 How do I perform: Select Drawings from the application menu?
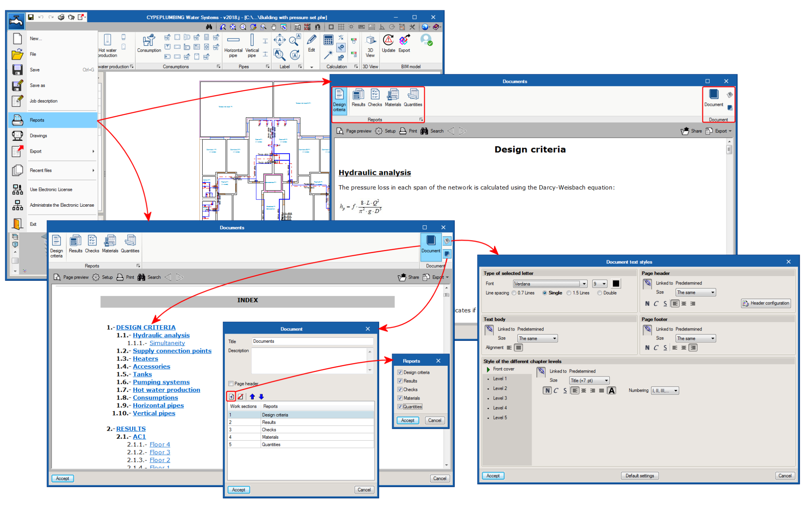[38, 135]
